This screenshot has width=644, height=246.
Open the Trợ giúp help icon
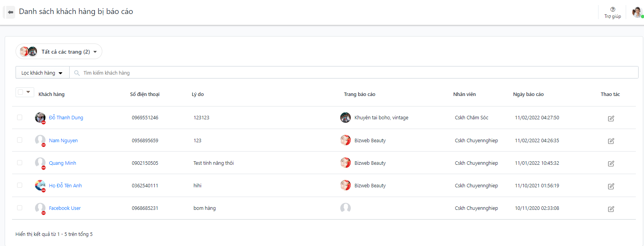pos(612,9)
